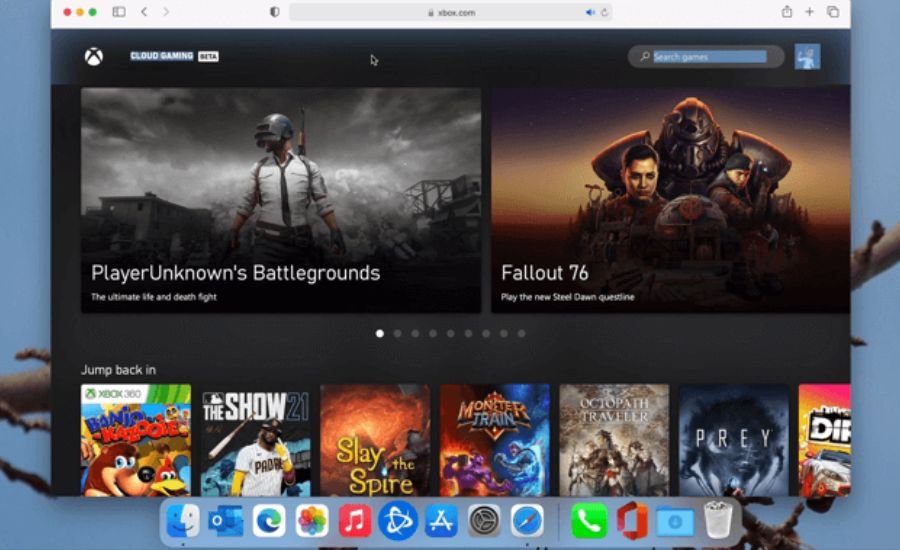Open a new tab with plus icon
The width and height of the screenshot is (900, 550).
tap(809, 11)
